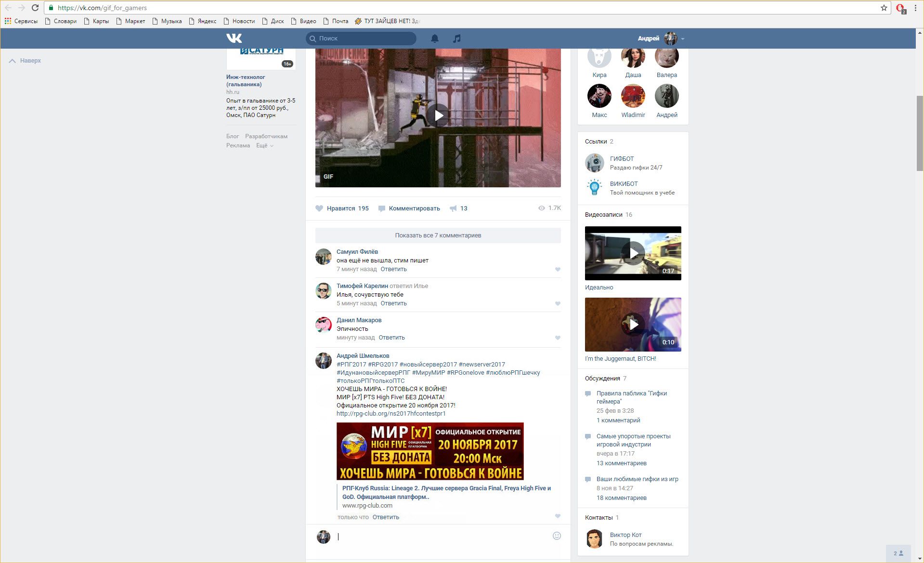Image resolution: width=924 pixels, height=563 pixels.
Task: Like Данил Макаров's comment
Action: click(558, 338)
